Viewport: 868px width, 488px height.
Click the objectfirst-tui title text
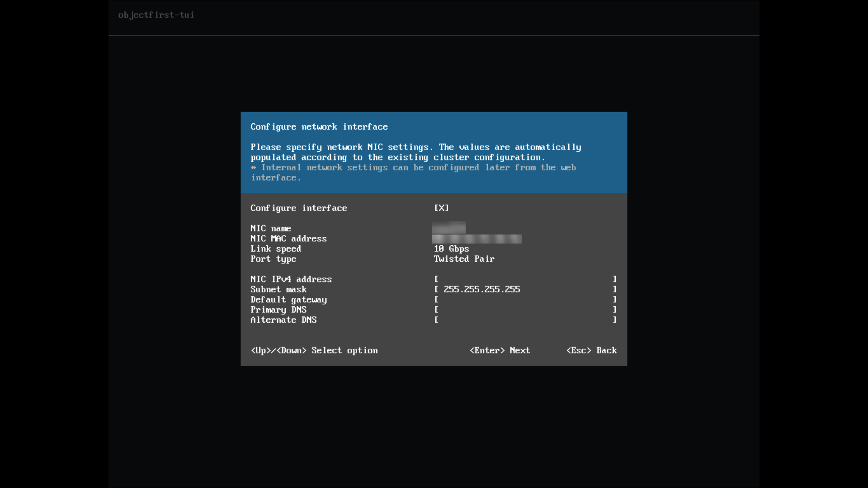pos(156,15)
